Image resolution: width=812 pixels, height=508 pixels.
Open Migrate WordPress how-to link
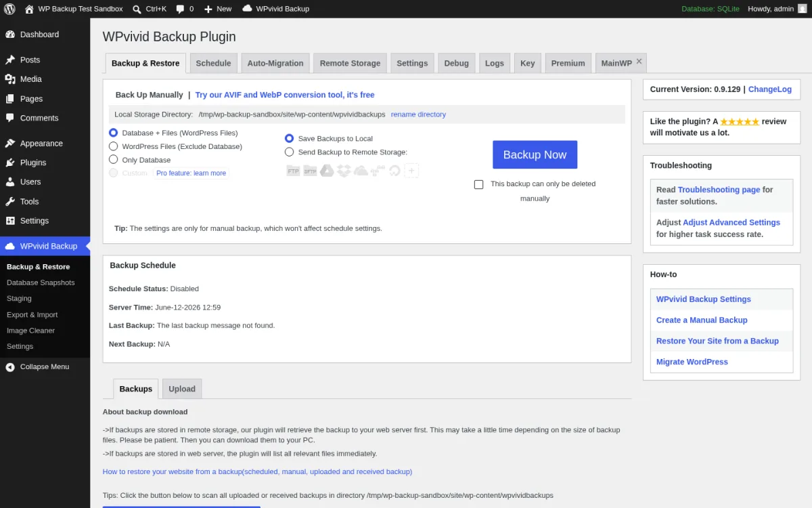coord(692,362)
